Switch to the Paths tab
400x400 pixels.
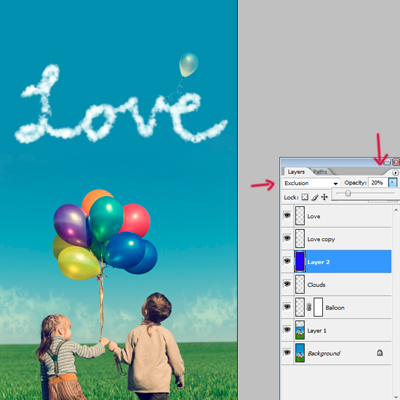coord(320,172)
